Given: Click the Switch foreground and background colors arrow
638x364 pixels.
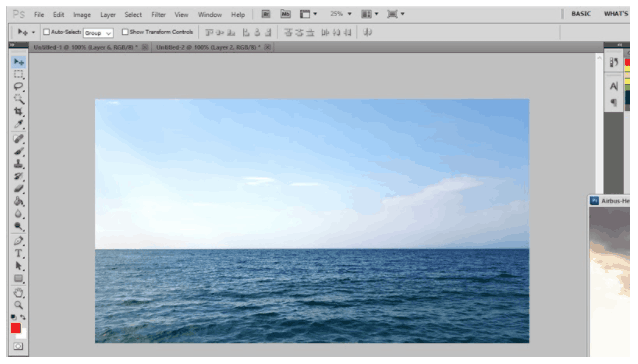Looking at the screenshot, I should click(x=23, y=317).
